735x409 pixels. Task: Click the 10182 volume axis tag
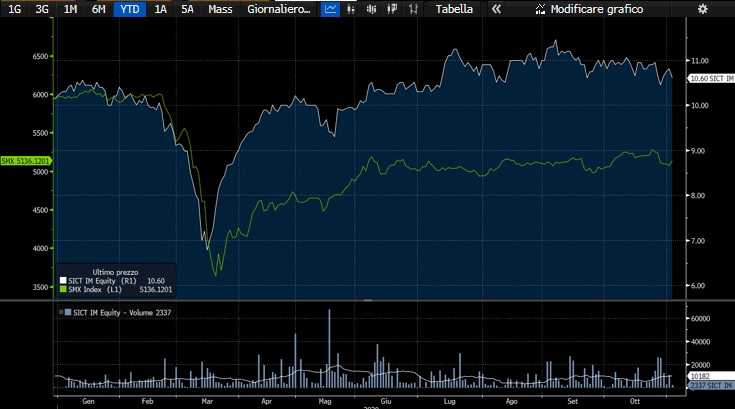coord(712,376)
